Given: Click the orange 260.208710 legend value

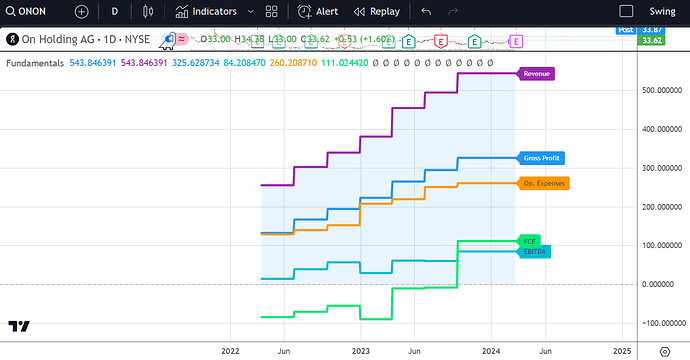Looking at the screenshot, I should (x=293, y=63).
